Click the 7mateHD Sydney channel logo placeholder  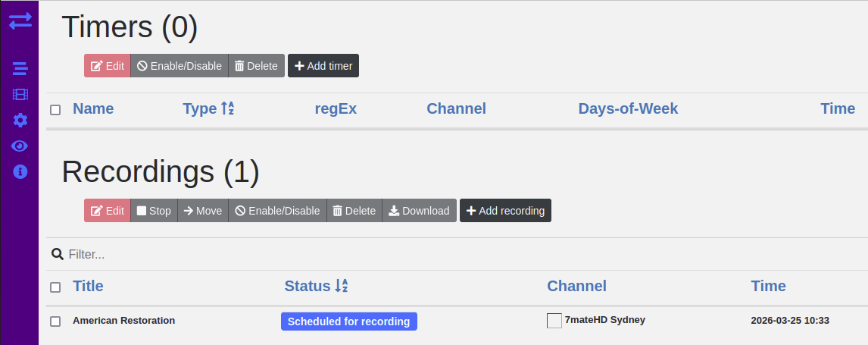click(554, 321)
